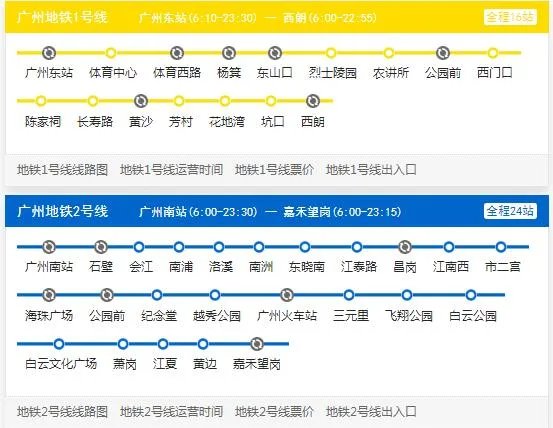
Task: Select the 黄沙 transfer station icon
Action: [141, 101]
